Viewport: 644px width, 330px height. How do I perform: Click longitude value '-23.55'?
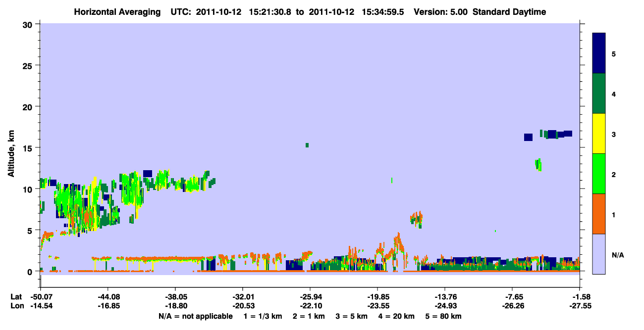[x=377, y=306]
